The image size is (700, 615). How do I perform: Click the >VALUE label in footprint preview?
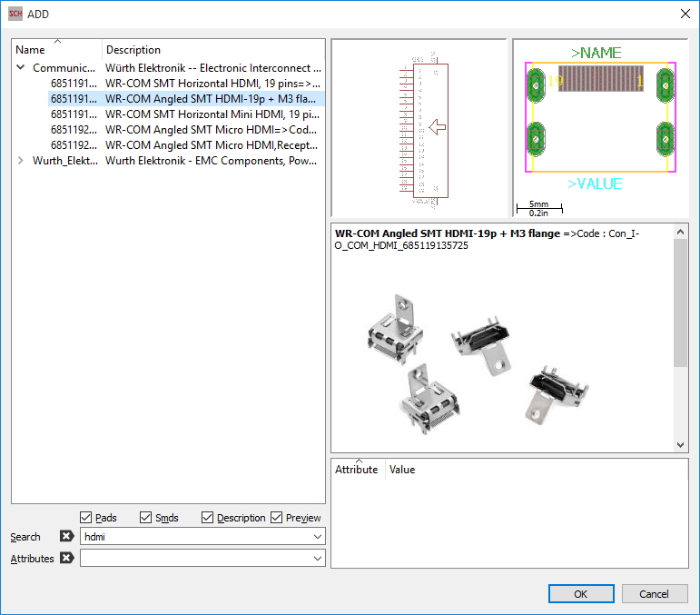point(595,184)
